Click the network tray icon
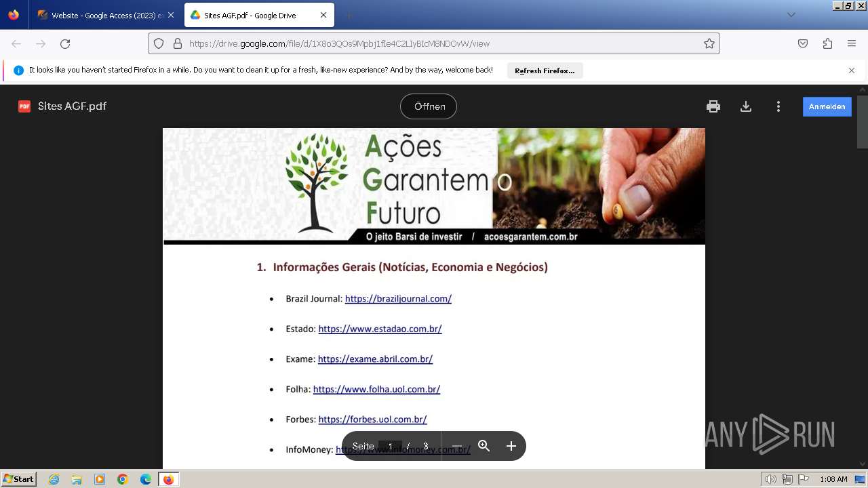The height and width of the screenshot is (488, 868). pos(787,479)
